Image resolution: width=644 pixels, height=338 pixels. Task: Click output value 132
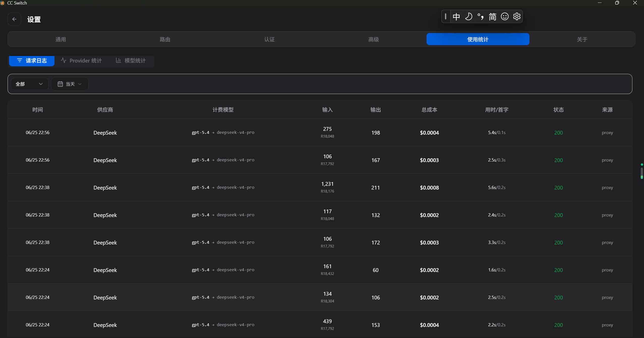point(376,215)
